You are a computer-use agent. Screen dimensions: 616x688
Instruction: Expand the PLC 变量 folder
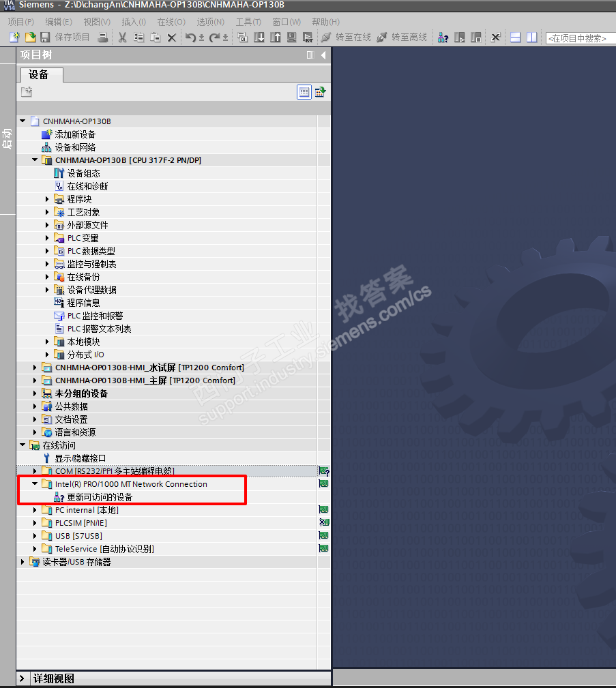click(47, 238)
